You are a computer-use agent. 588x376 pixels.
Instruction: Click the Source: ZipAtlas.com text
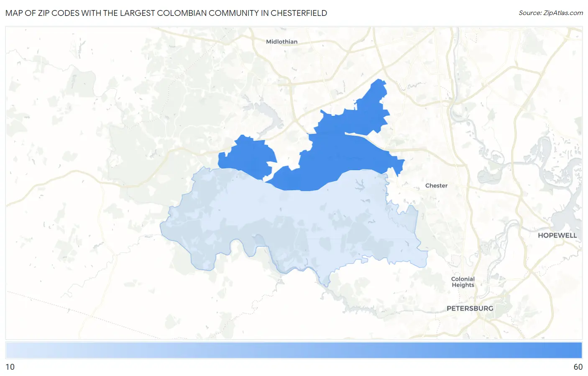click(x=550, y=13)
